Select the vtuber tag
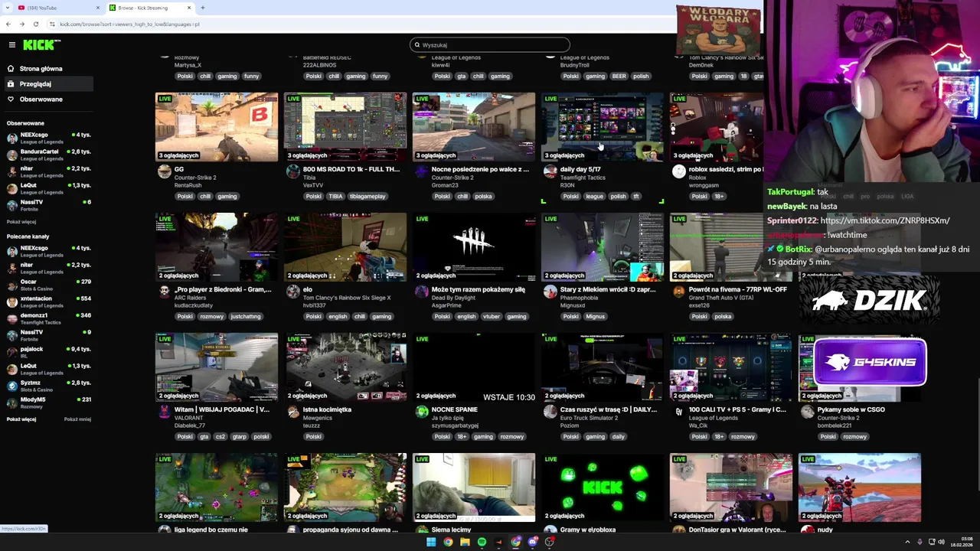 pos(491,317)
